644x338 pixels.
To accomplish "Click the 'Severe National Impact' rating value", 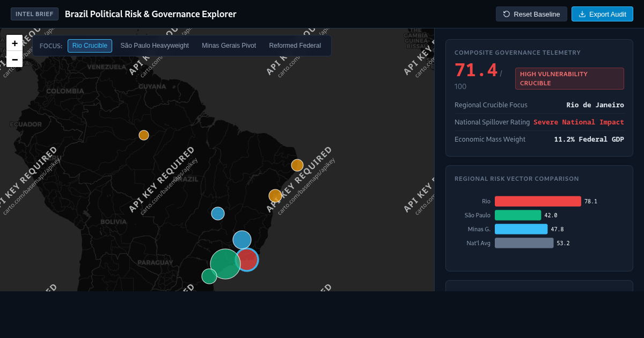I will tap(579, 122).
